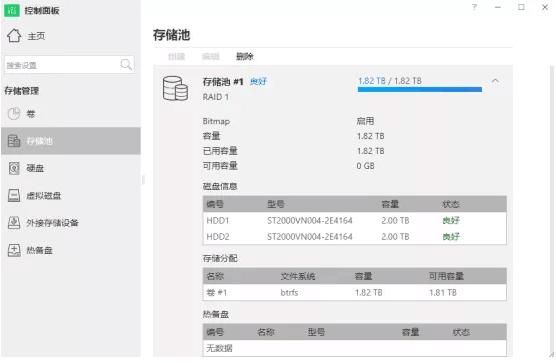This screenshot has width=556, height=363.
Task: Click the 启用 Bitmap value
Action: pos(365,121)
